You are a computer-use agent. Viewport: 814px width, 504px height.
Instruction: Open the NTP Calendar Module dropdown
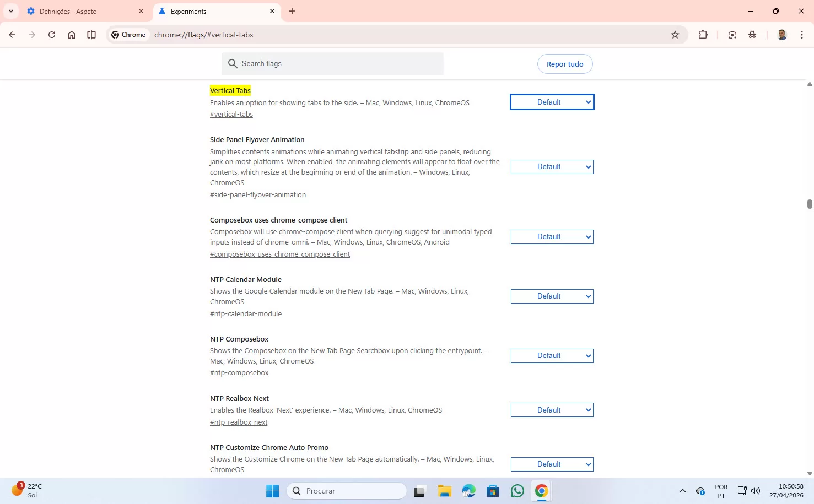click(552, 296)
